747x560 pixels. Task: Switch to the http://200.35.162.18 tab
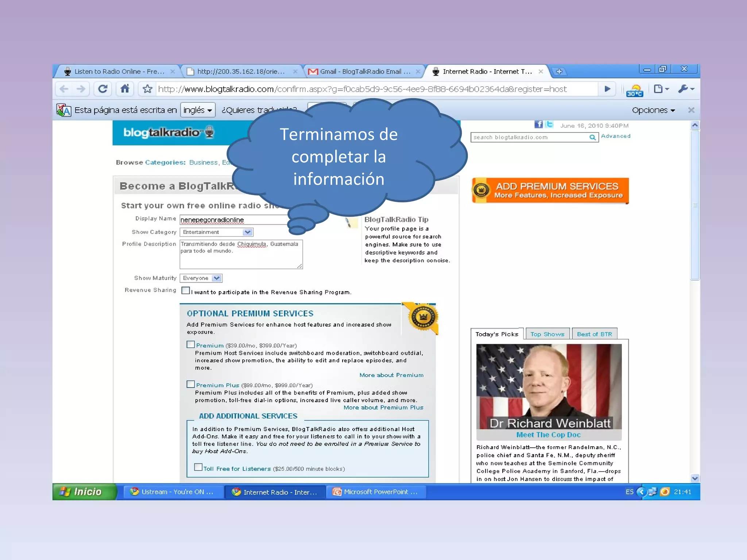241,71
